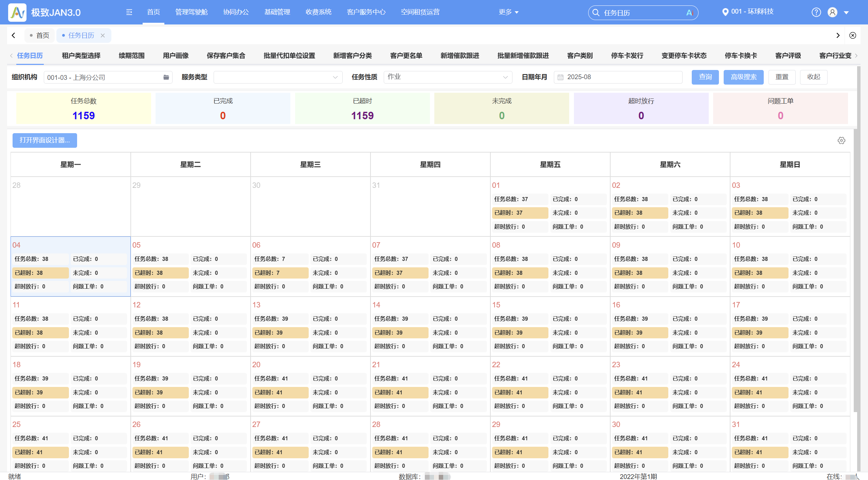
Task: Expand the user account dropdown arrow
Action: [846, 13]
